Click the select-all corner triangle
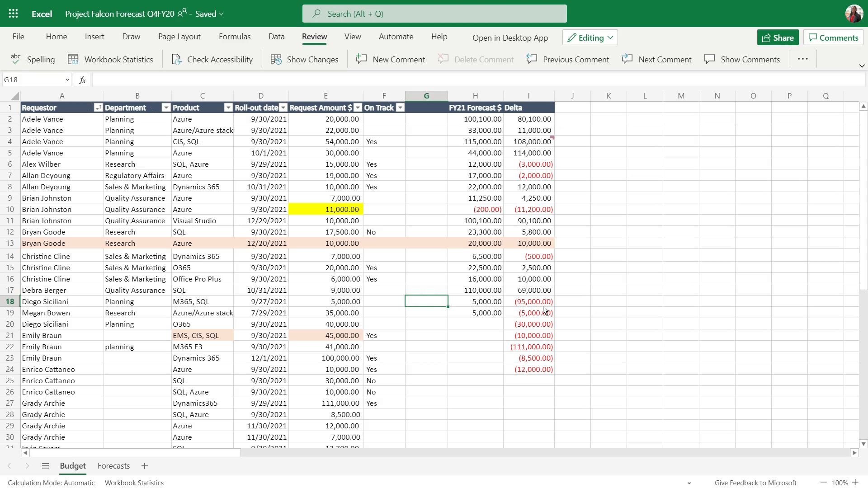This screenshot has width=868, height=488. (x=15, y=96)
